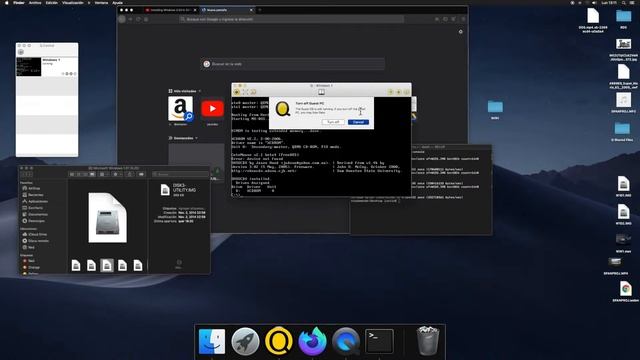Click the Finder share button

[130, 174]
